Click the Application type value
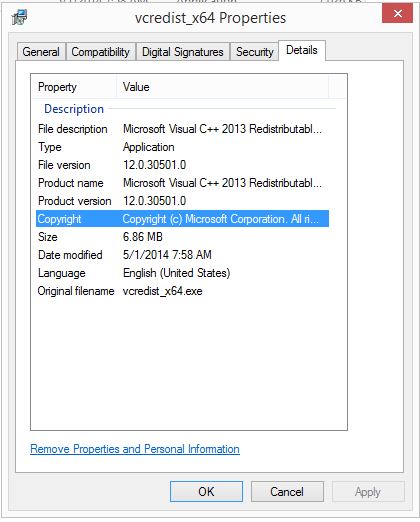The image size is (420, 522). point(149,147)
